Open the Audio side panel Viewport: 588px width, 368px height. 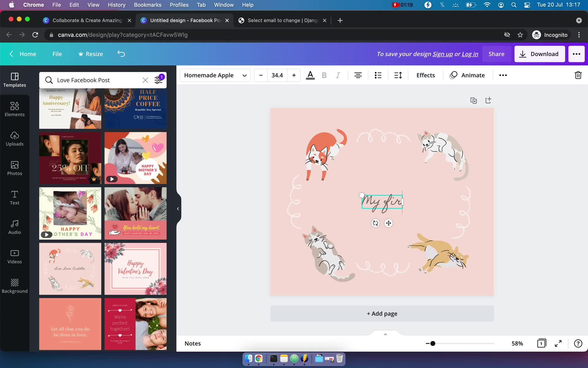(14, 227)
